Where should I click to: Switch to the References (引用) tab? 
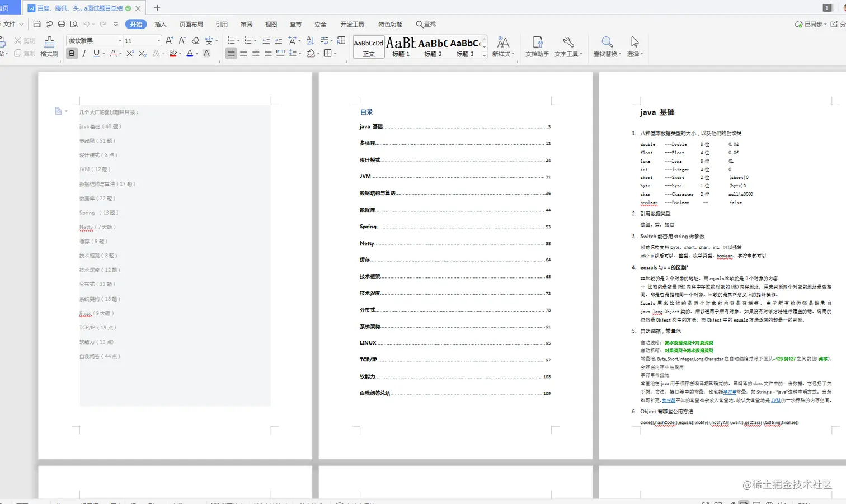point(222,24)
